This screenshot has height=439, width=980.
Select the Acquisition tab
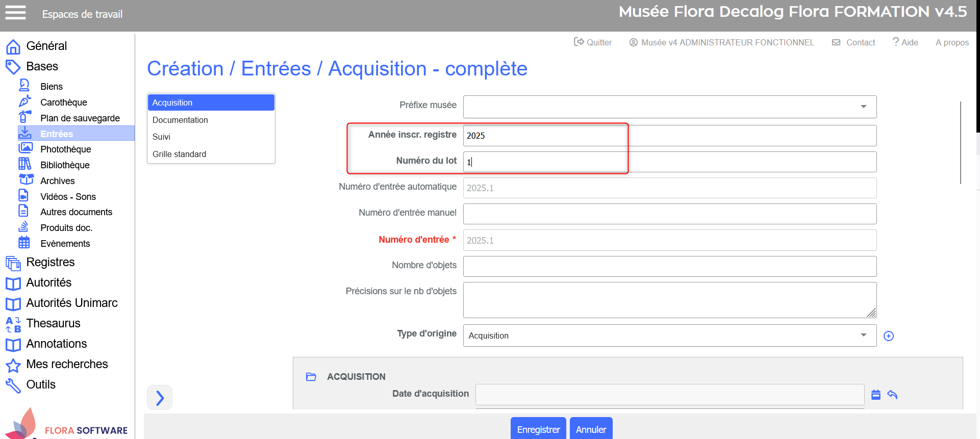pos(211,102)
